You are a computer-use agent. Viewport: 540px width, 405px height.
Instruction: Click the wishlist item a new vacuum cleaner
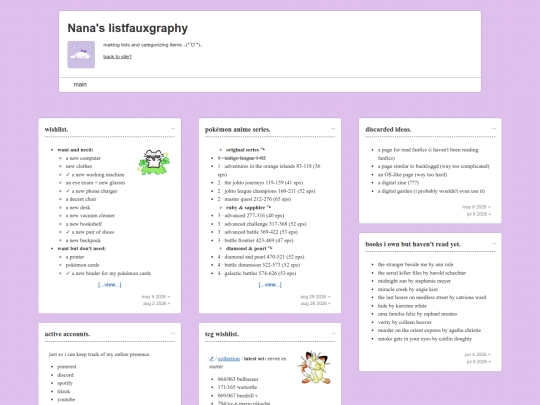click(x=90, y=216)
